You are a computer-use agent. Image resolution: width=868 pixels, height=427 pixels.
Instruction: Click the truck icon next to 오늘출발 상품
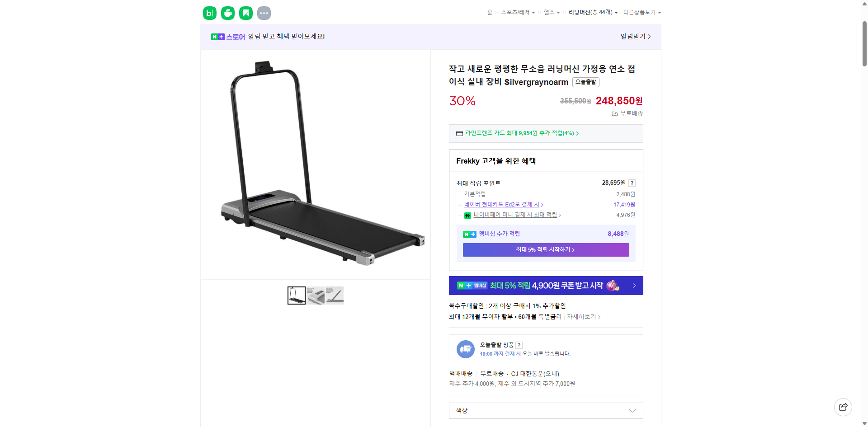(x=465, y=349)
